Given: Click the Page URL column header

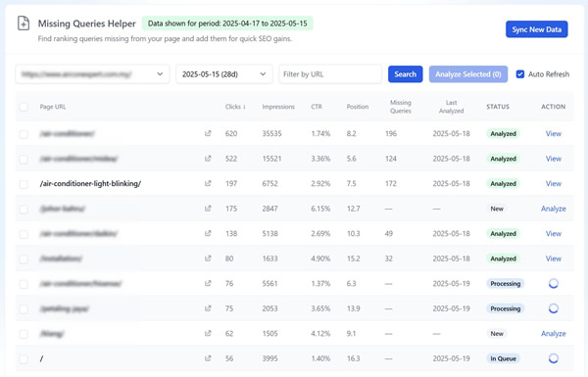Looking at the screenshot, I should 53,107.
